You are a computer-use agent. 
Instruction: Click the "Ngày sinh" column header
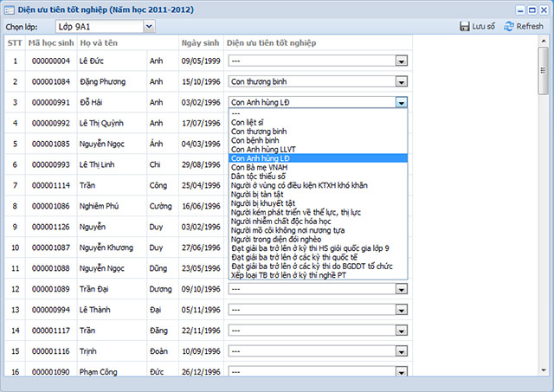pos(200,42)
